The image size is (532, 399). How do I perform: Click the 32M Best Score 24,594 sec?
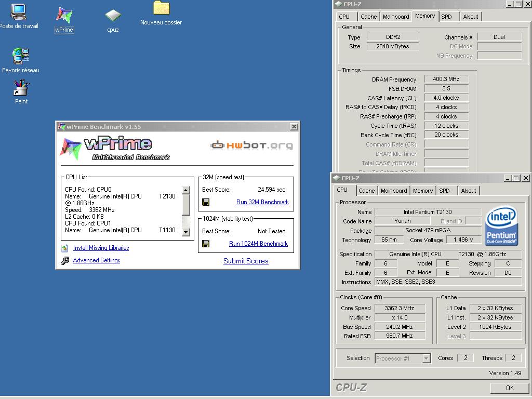tap(271, 190)
